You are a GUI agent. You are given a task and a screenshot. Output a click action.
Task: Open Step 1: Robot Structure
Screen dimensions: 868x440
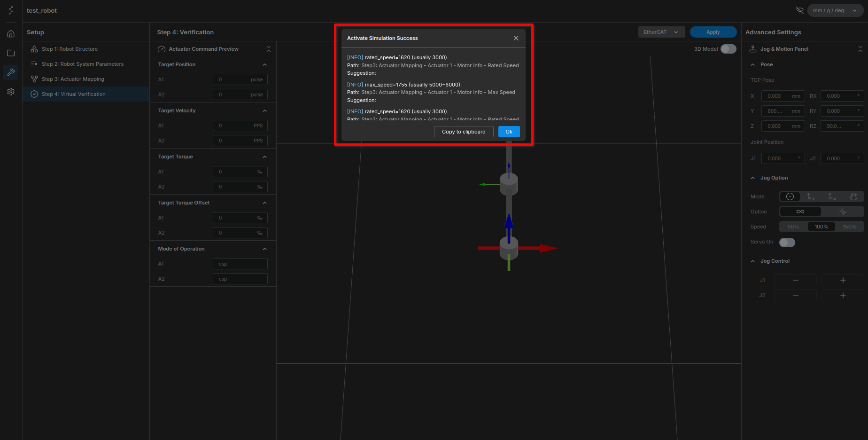[70, 49]
